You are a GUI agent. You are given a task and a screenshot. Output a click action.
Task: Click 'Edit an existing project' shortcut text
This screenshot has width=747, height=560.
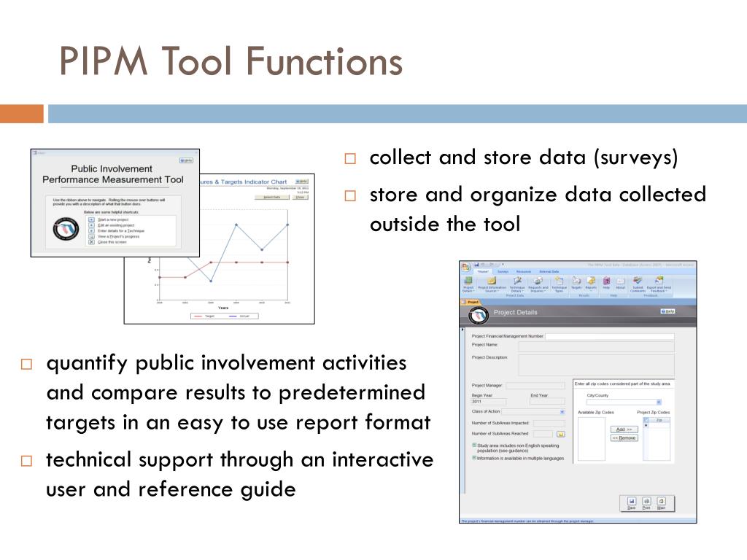(116, 225)
